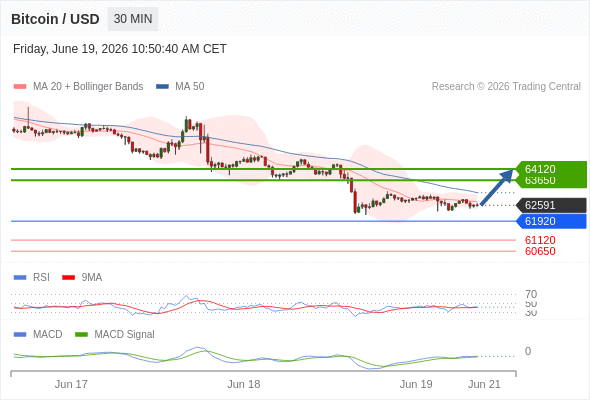This screenshot has width=590, height=400.
Task: Open the Trading Central research credit
Action: (506, 87)
